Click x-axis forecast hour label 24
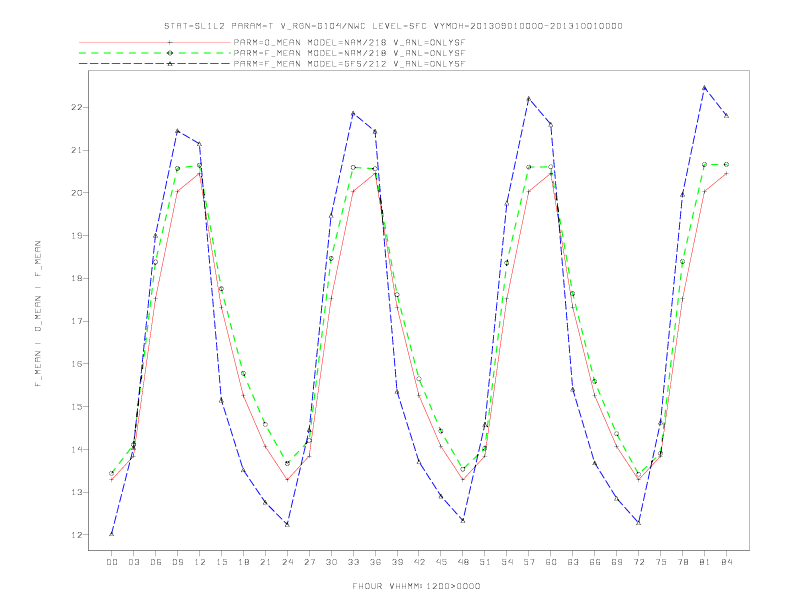The width and height of the screenshot is (792, 612). (x=287, y=562)
